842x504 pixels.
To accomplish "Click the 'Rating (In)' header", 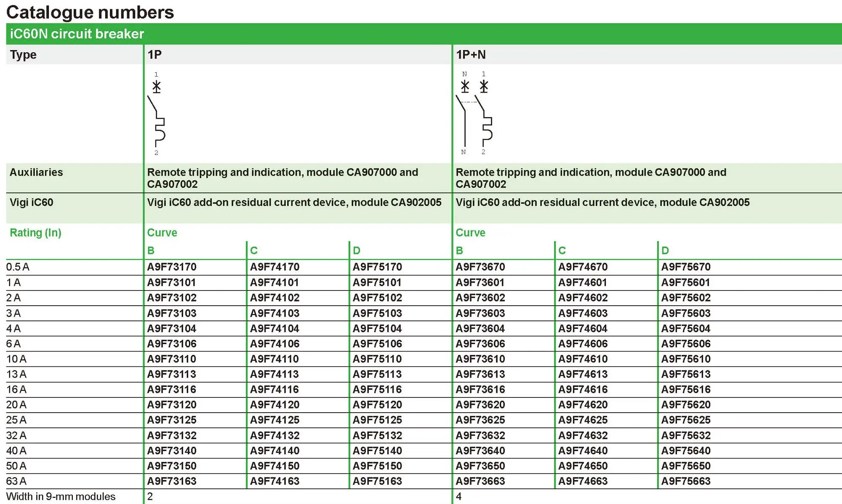I will coord(36,233).
